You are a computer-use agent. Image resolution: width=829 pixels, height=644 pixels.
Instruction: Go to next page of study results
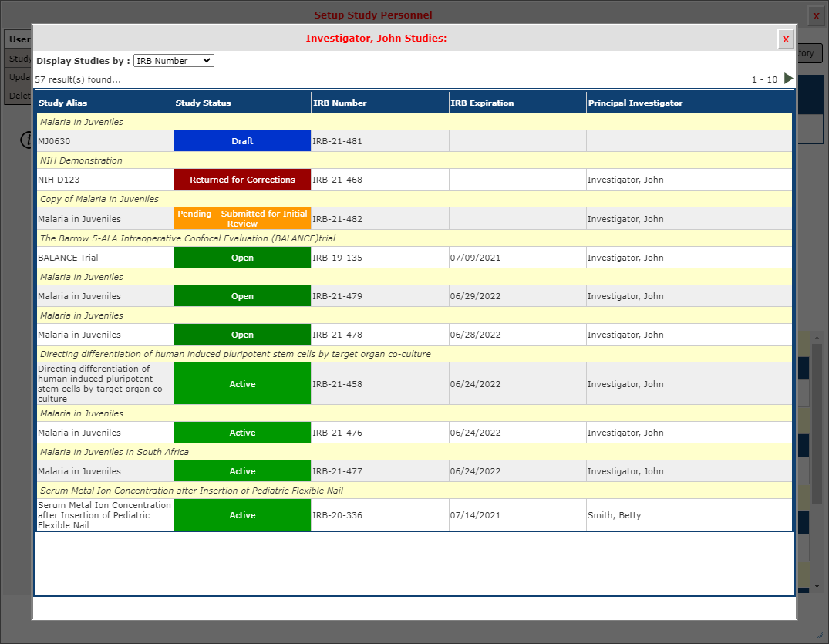tap(788, 79)
